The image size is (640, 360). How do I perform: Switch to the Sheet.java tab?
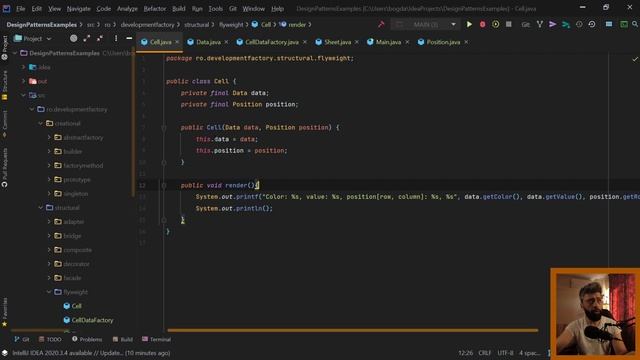point(337,42)
